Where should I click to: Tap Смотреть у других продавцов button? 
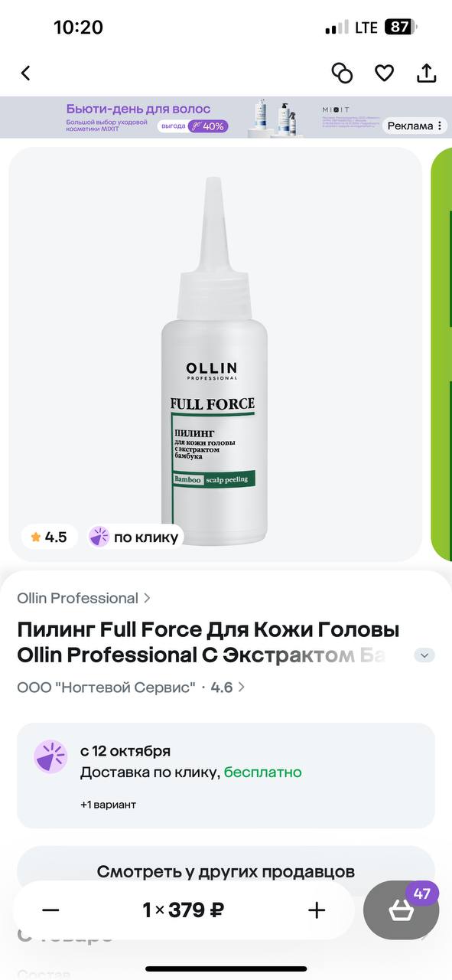(x=226, y=871)
